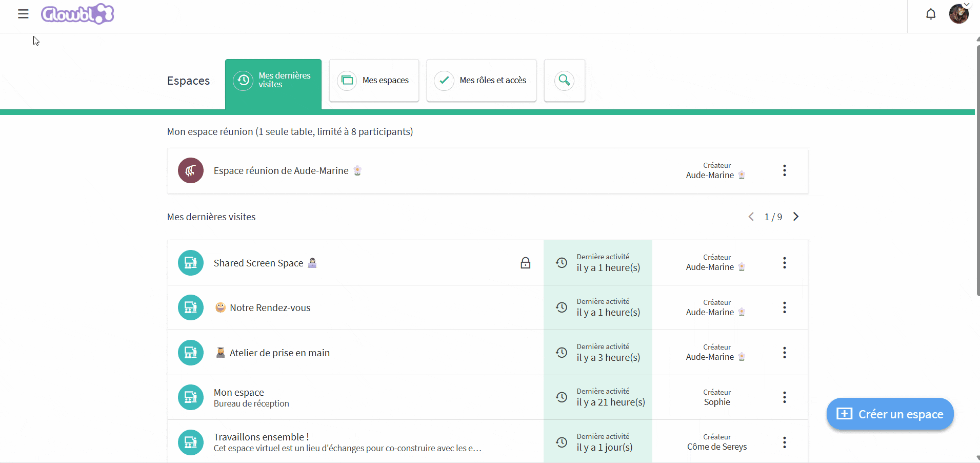Click the Glowbl logo
Viewport: 980px width, 463px height.
point(77,14)
